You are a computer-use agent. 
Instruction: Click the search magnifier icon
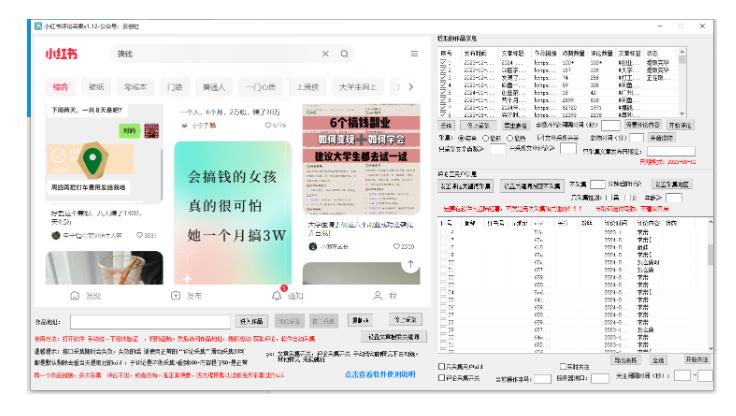[345, 53]
